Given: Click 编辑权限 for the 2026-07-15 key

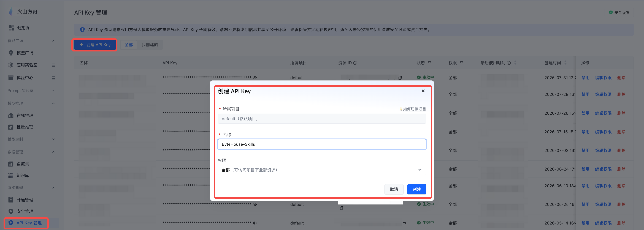Looking at the screenshot, I should [x=603, y=132].
